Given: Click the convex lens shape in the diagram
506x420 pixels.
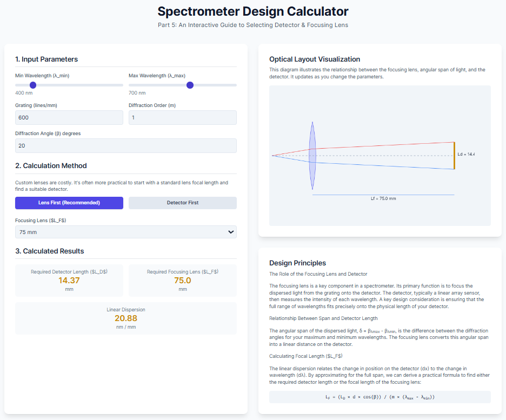Looking at the screenshot, I should click(x=312, y=156).
